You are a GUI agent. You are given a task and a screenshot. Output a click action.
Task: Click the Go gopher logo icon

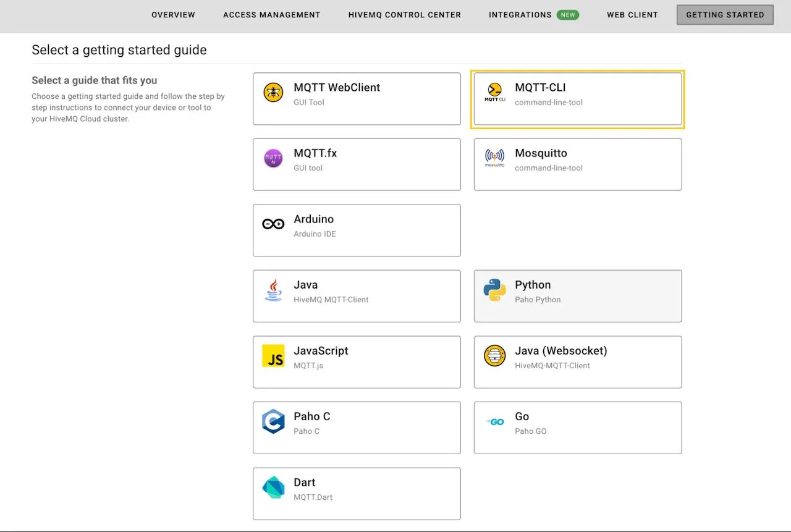(x=494, y=422)
